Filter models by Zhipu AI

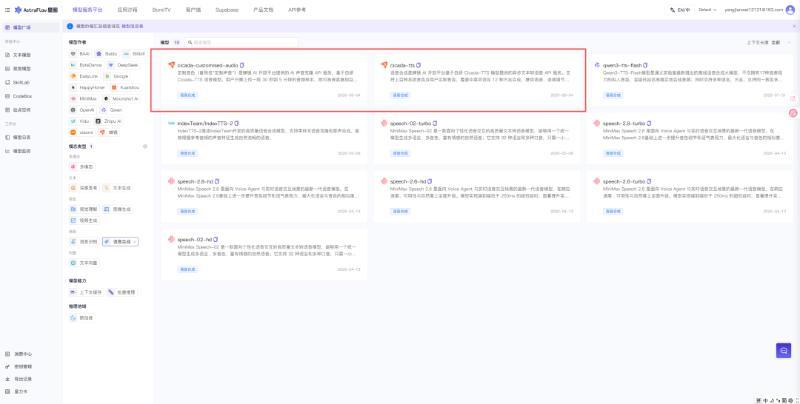109,121
